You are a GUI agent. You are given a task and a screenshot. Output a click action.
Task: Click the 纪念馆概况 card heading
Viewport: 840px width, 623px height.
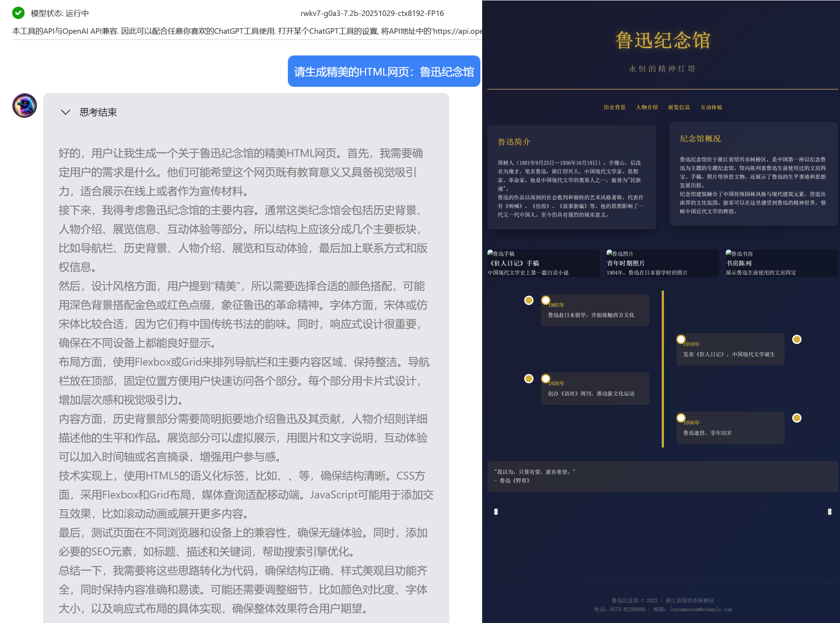pos(700,139)
